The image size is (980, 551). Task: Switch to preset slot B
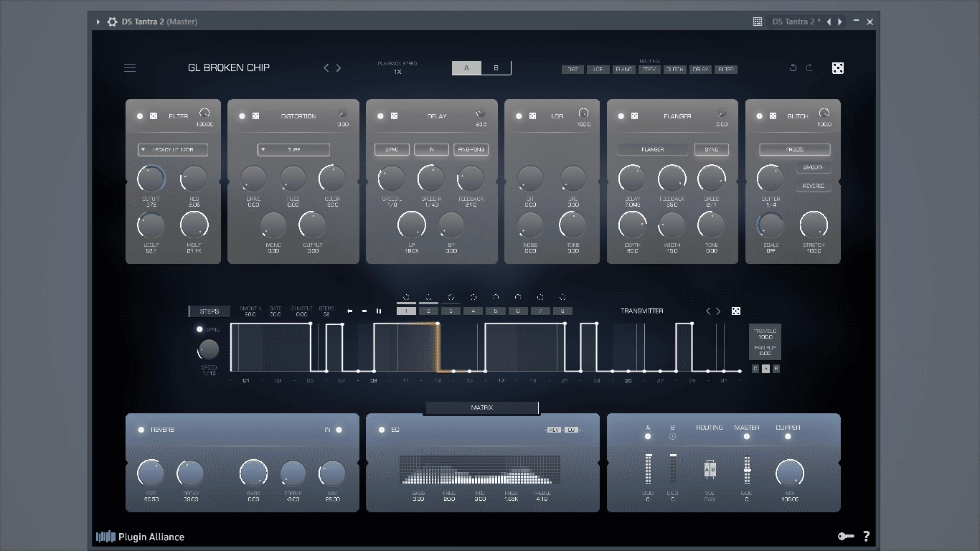496,68
